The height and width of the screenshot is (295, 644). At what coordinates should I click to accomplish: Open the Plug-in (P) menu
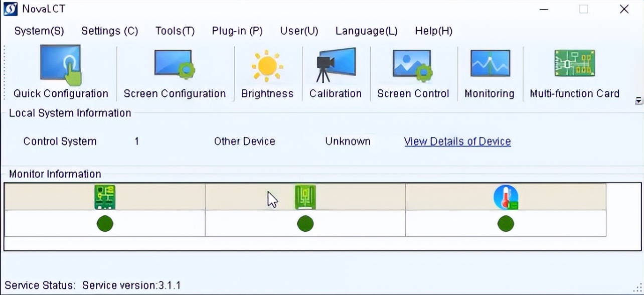[237, 31]
